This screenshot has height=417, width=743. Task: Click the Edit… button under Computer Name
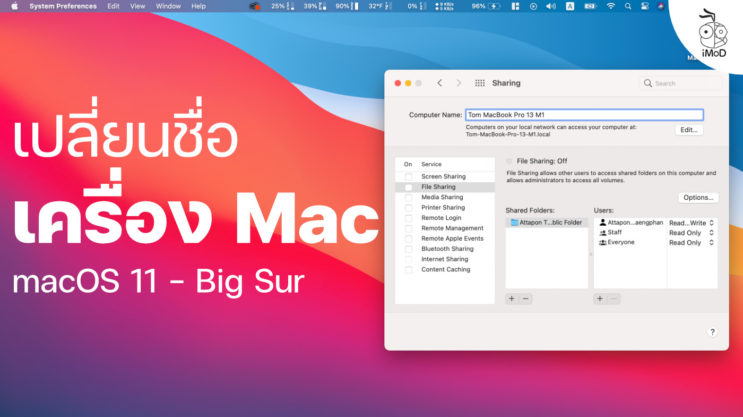[688, 130]
